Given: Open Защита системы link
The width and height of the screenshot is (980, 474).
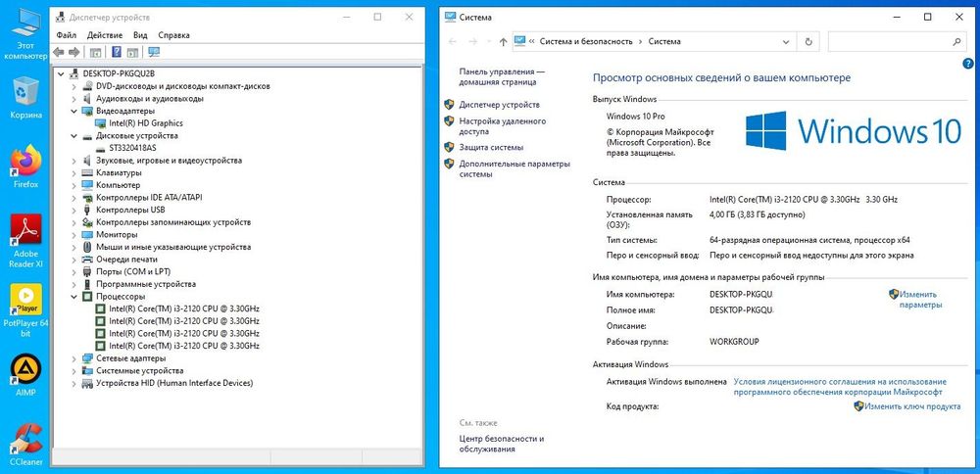Looking at the screenshot, I should tap(491, 147).
